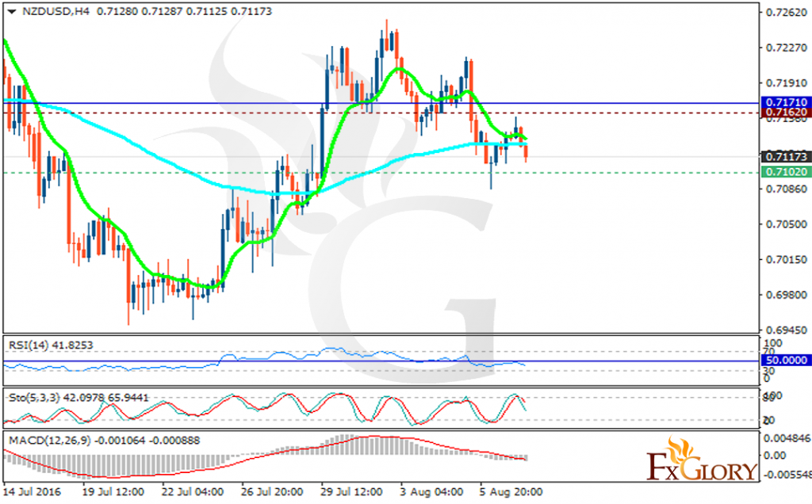Click the 26 Jul 20:00 time label

[272, 491]
